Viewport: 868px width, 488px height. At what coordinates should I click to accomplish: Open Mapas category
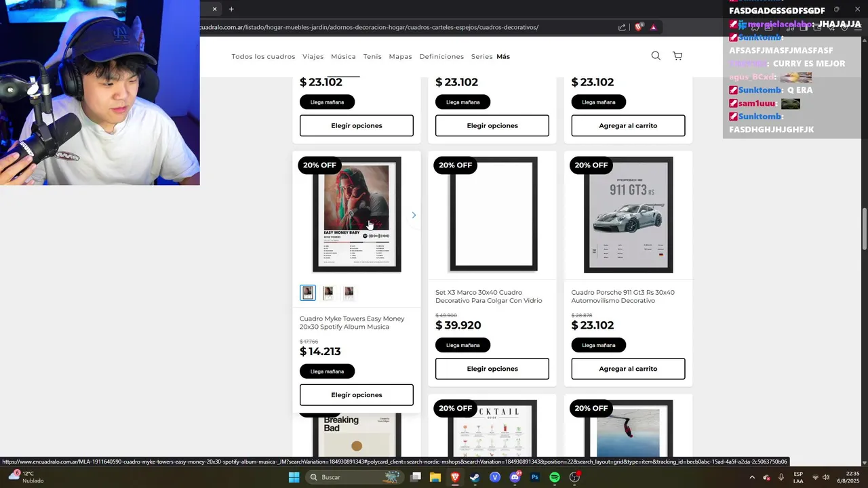click(400, 56)
